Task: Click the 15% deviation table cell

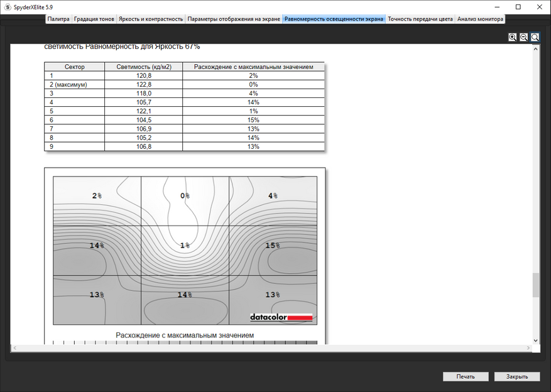Action: click(x=253, y=120)
